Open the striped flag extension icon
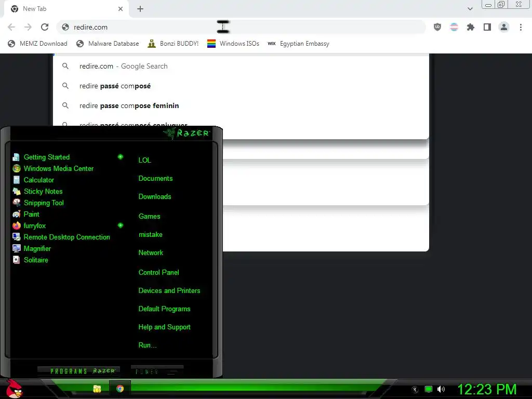The height and width of the screenshot is (399, 532). pos(454,27)
